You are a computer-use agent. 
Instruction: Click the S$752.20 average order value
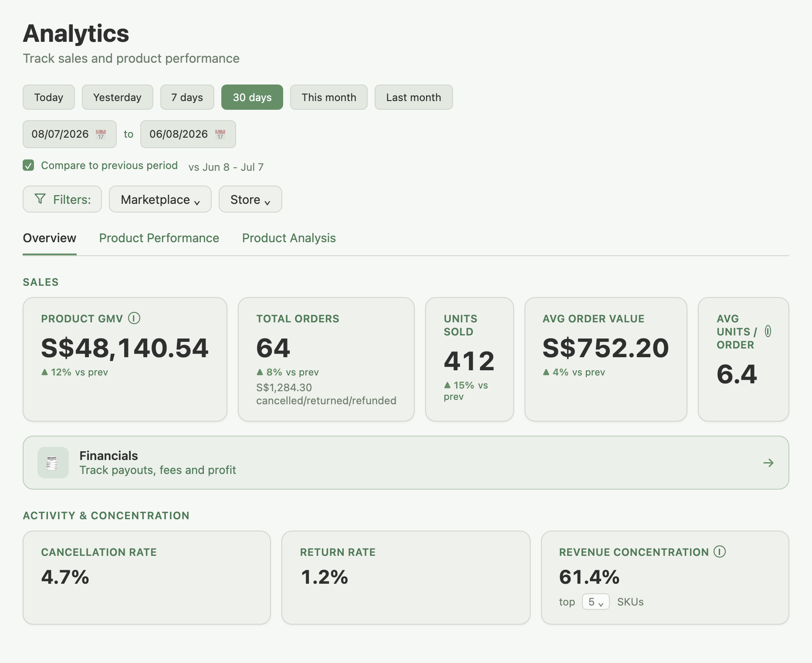point(606,348)
